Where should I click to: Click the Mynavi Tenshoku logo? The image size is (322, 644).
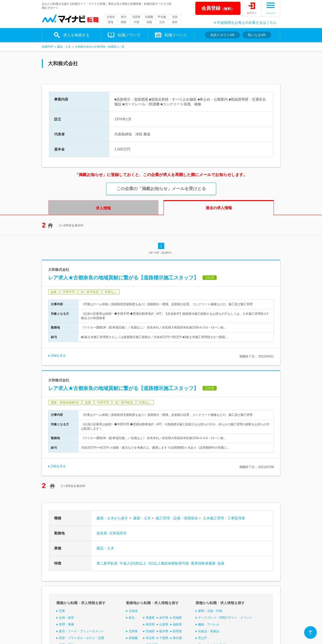pyautogui.click(x=70, y=19)
